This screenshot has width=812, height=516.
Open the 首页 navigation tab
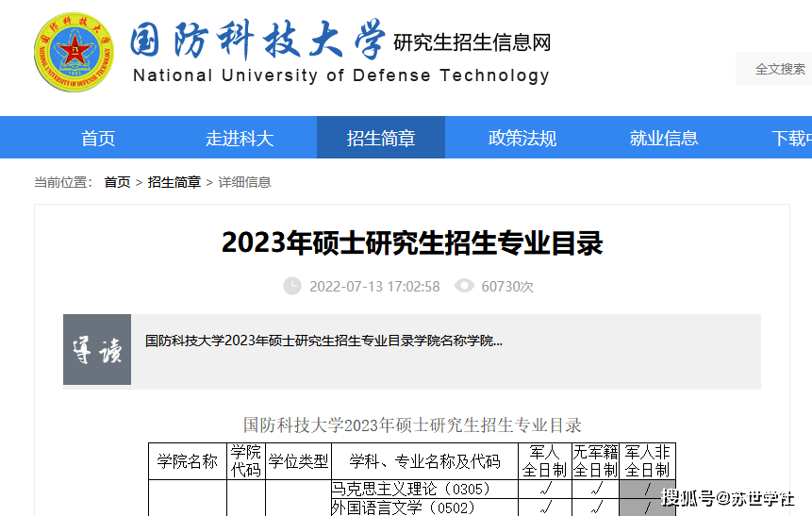[x=98, y=138]
